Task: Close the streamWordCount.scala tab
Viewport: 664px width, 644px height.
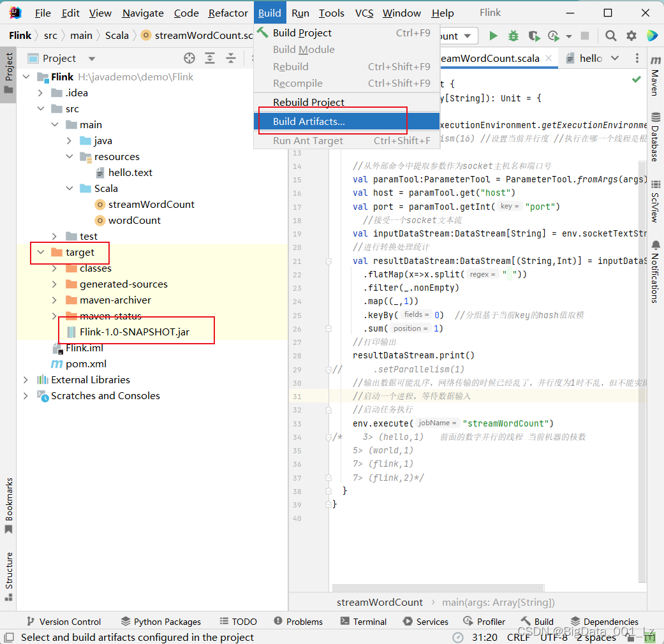Action: 549,58
